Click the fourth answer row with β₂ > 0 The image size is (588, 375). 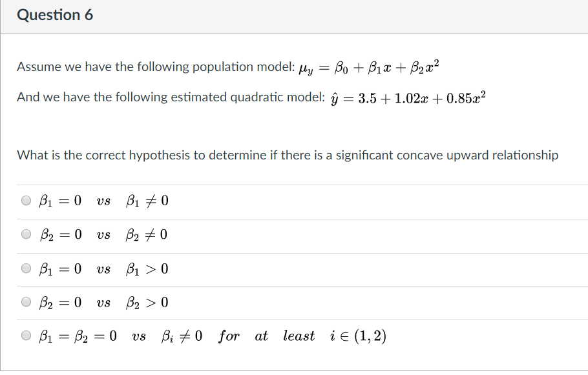pyautogui.click(x=146, y=303)
